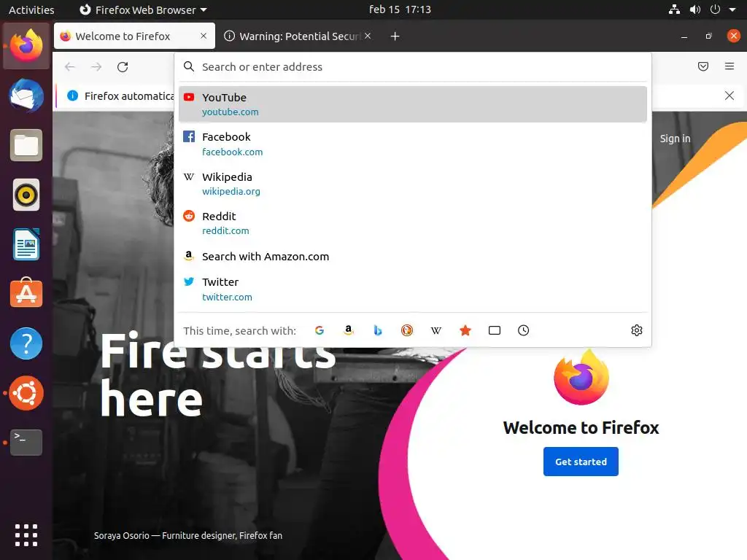Screen dimensions: 747x560
Task: Search in History clock icon
Action: tap(524, 330)
